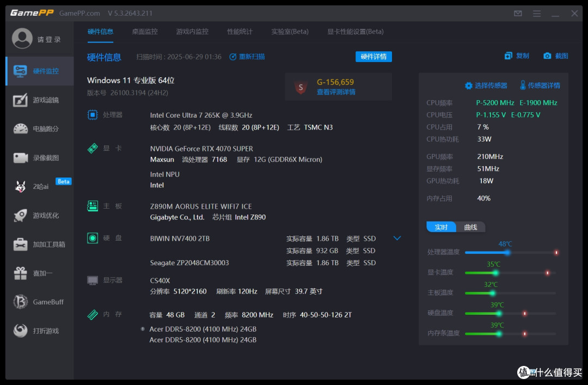Screen dimensions: 588x385
Task: Click the 截图 camera screenshot icon
Action: [547, 56]
